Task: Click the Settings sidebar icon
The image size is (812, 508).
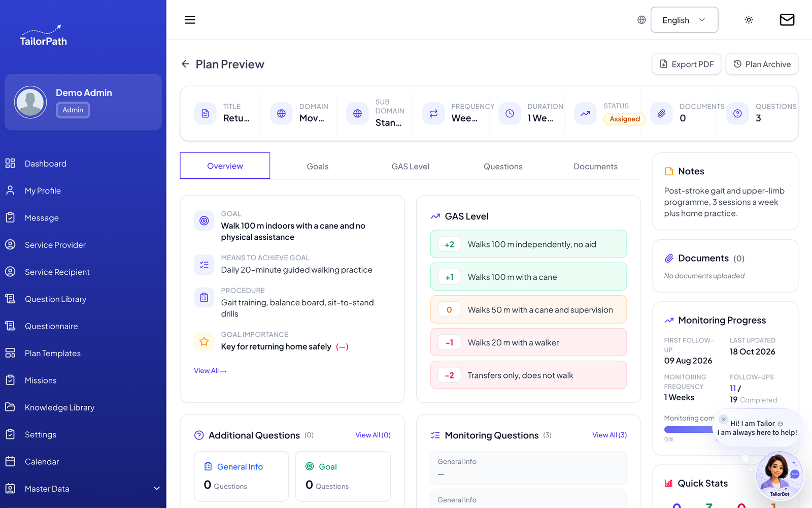Action: (10, 434)
